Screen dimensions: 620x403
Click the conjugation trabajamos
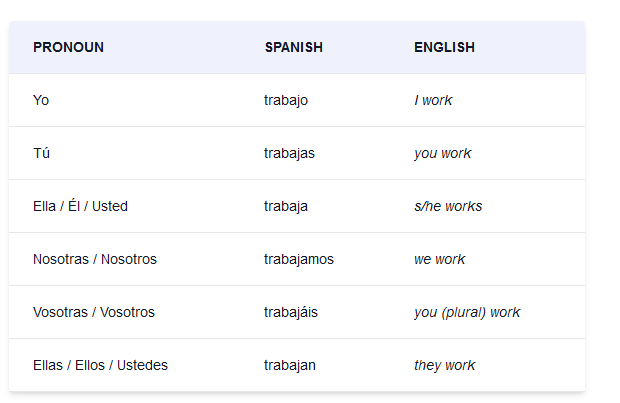tap(299, 260)
